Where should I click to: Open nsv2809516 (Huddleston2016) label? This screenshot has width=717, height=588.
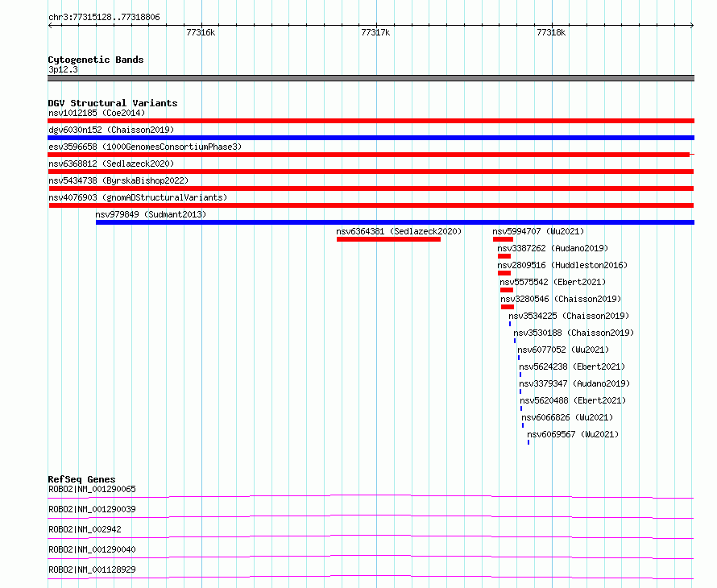point(562,265)
